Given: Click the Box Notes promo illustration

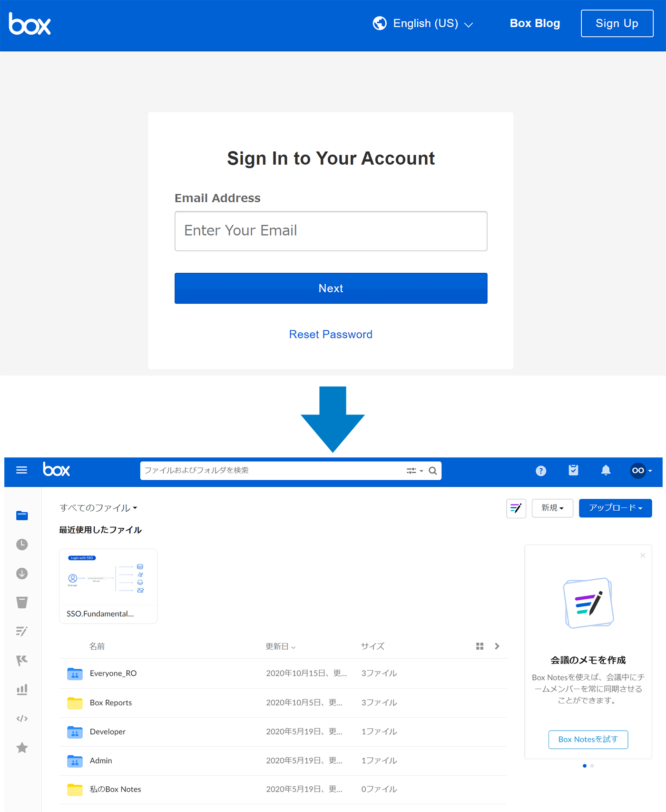Looking at the screenshot, I should click(588, 603).
